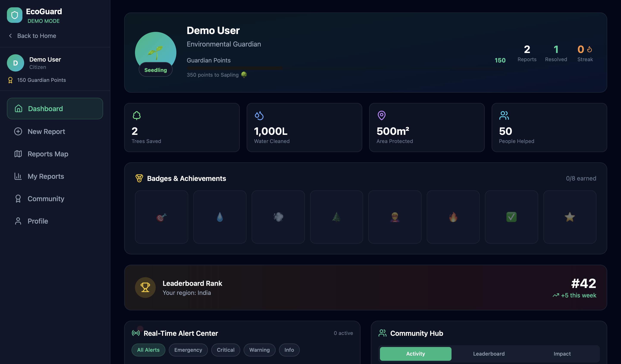The height and width of the screenshot is (364, 621).
Task: Click the Back to Home chevron arrow
Action: pyautogui.click(x=10, y=36)
